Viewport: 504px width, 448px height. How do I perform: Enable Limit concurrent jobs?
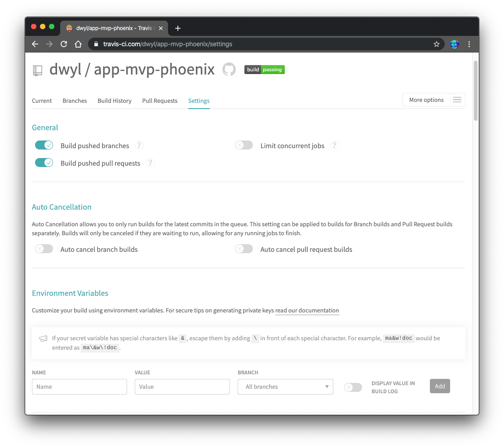243,145
